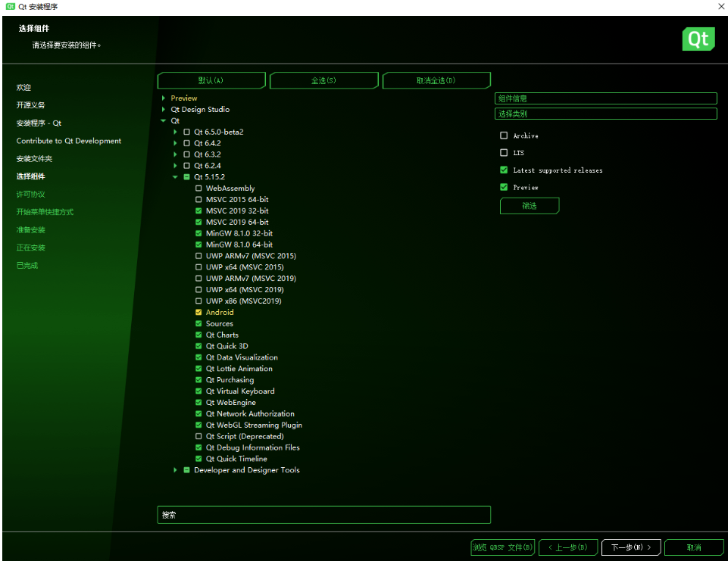Uncheck Qt Lottie Animation checkbox
728x561 pixels.
(x=198, y=369)
